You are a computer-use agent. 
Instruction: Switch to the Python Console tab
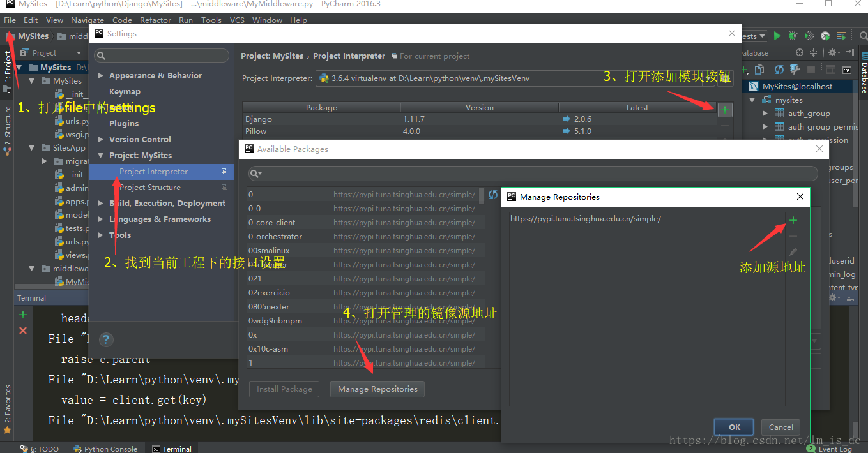pos(105,449)
